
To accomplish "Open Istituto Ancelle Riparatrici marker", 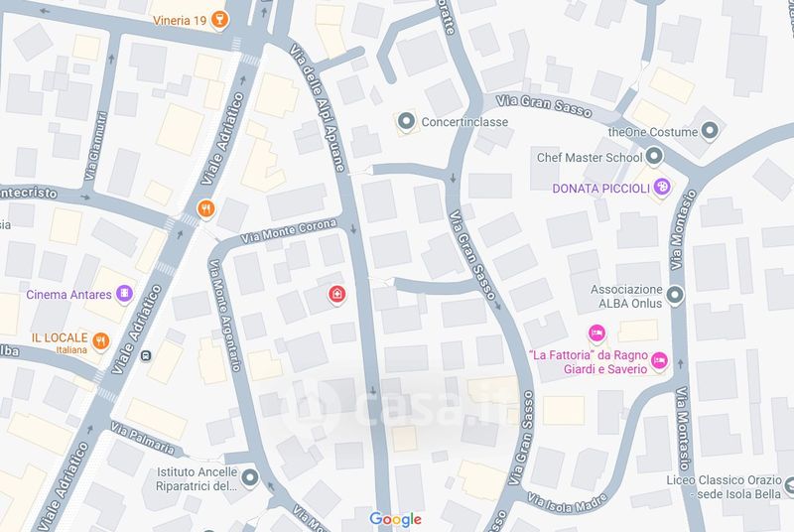I will click(x=250, y=477).
